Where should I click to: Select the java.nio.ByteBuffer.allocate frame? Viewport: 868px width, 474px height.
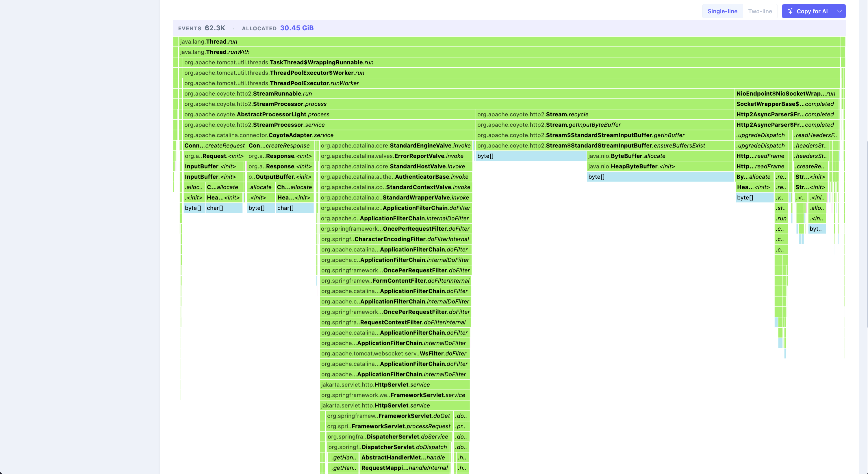point(661,156)
